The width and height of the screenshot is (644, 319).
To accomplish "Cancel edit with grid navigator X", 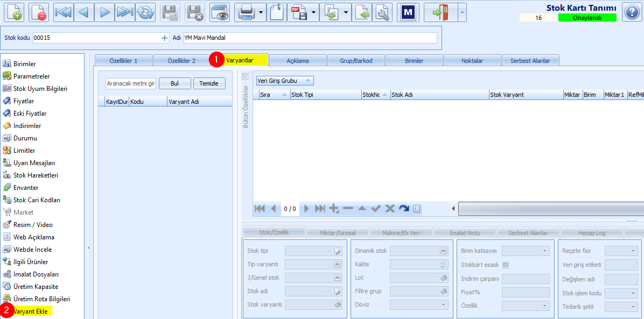I will (390, 209).
